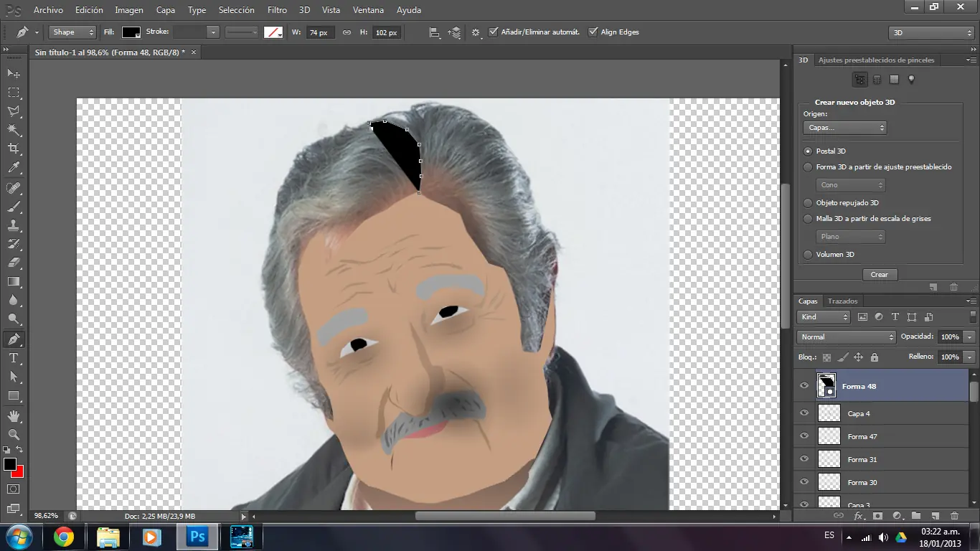Select the Gradient tool

point(14,282)
